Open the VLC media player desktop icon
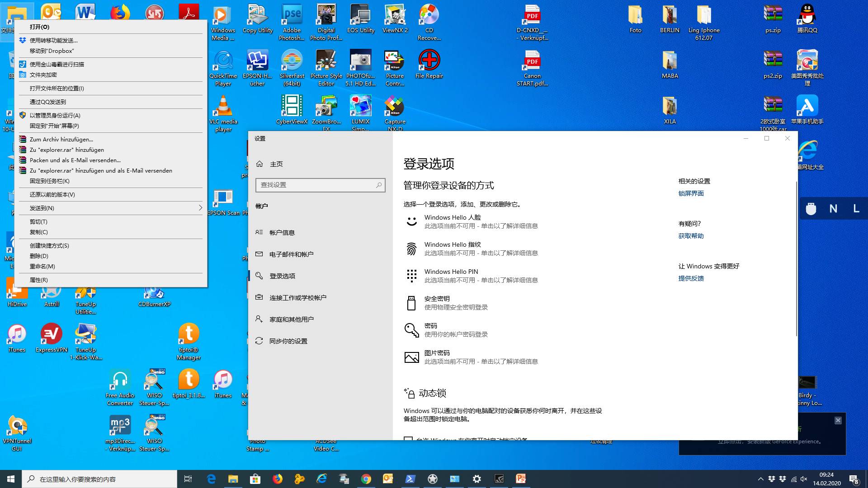Screen dimensions: 868x488 pyautogui.click(x=223, y=113)
